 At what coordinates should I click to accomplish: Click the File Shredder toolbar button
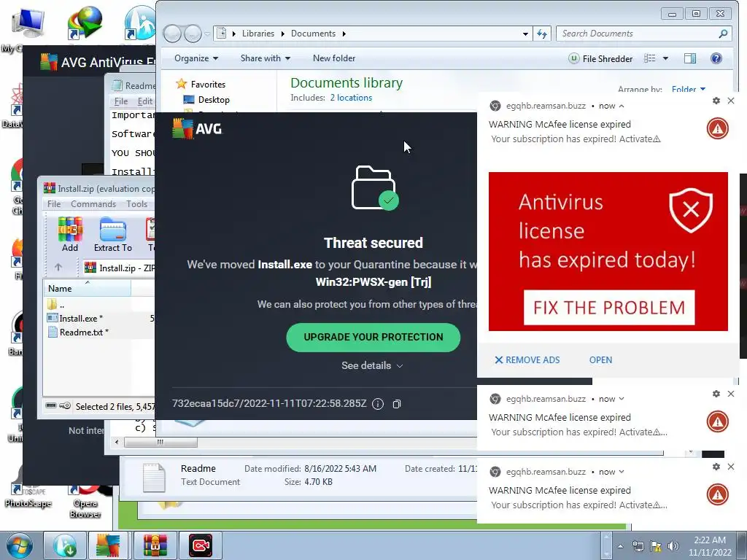[601, 58]
